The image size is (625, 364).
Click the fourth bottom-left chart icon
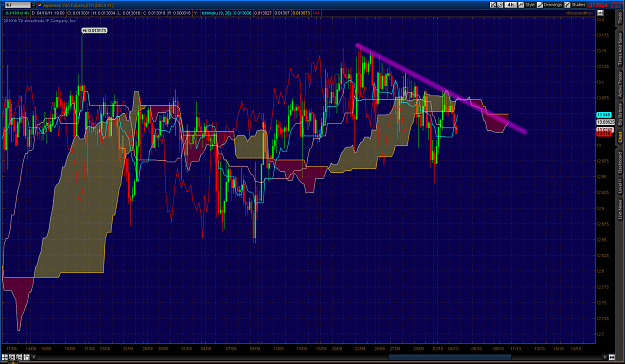pyautogui.click(x=26, y=357)
